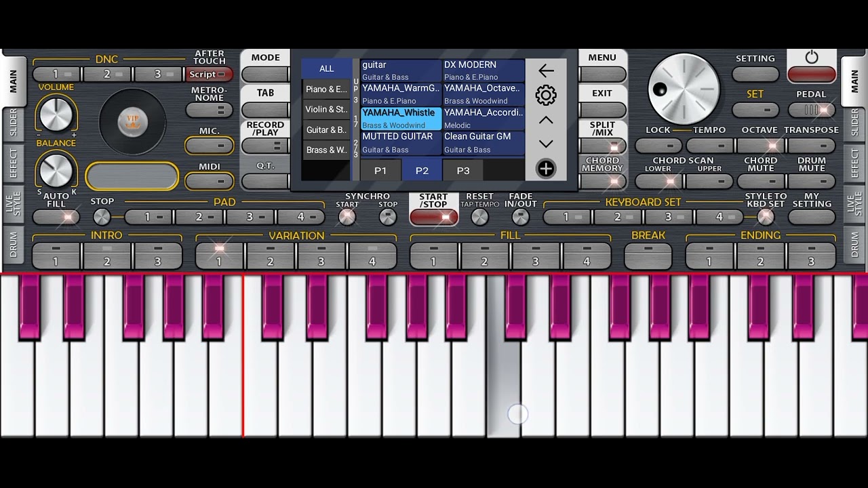Tap the VIP disc logo

point(133,122)
